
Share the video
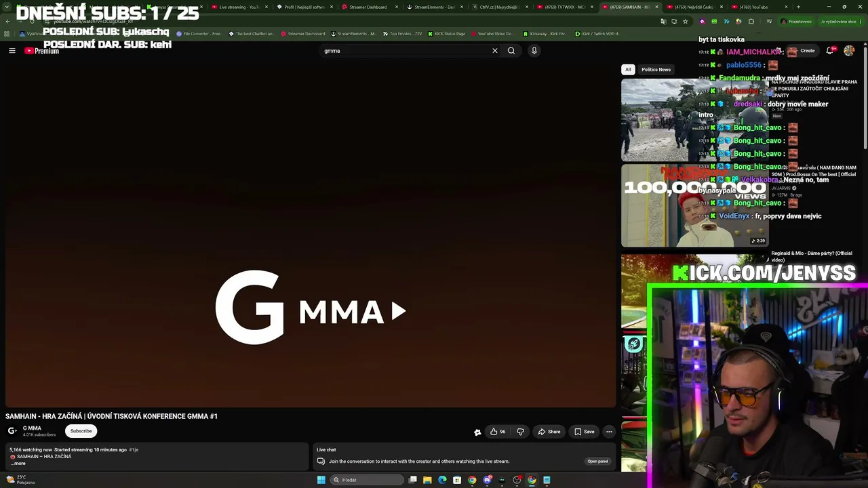pyautogui.click(x=549, y=432)
